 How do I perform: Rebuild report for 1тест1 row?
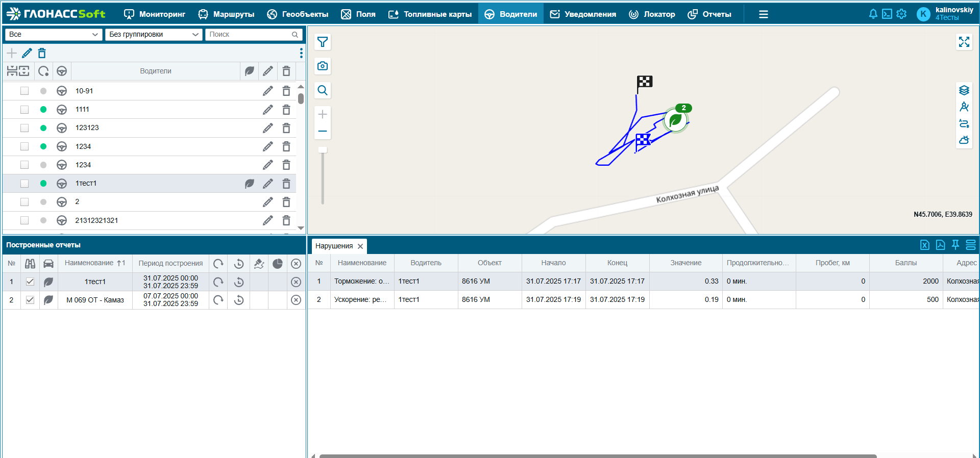218,282
